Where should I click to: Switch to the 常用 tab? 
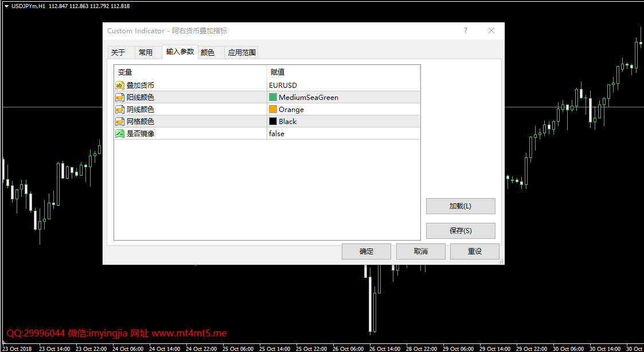click(146, 53)
